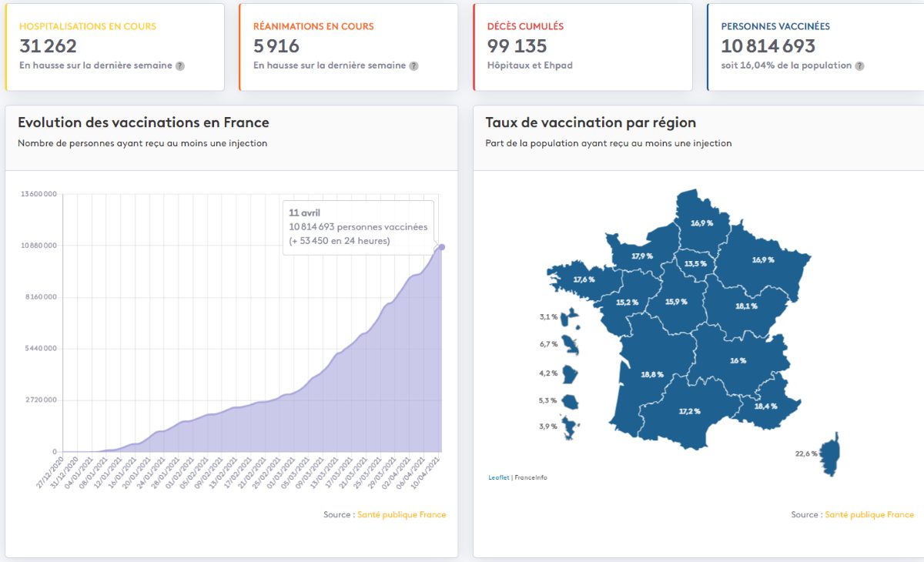The height and width of the screenshot is (562, 924).
Task: Click help icon beside hospitalisations trend text
Action: coord(180,66)
